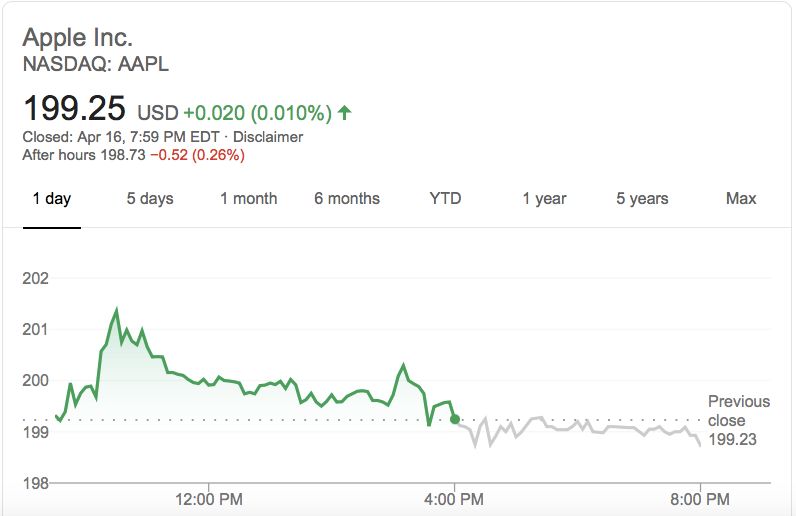Select the Max range tab
The image size is (796, 516).
(741, 198)
